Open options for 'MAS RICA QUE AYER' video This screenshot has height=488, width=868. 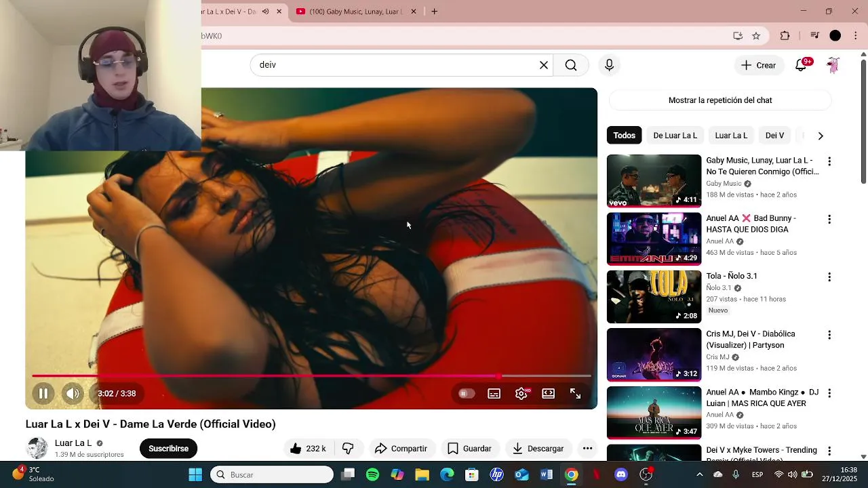coord(829,393)
